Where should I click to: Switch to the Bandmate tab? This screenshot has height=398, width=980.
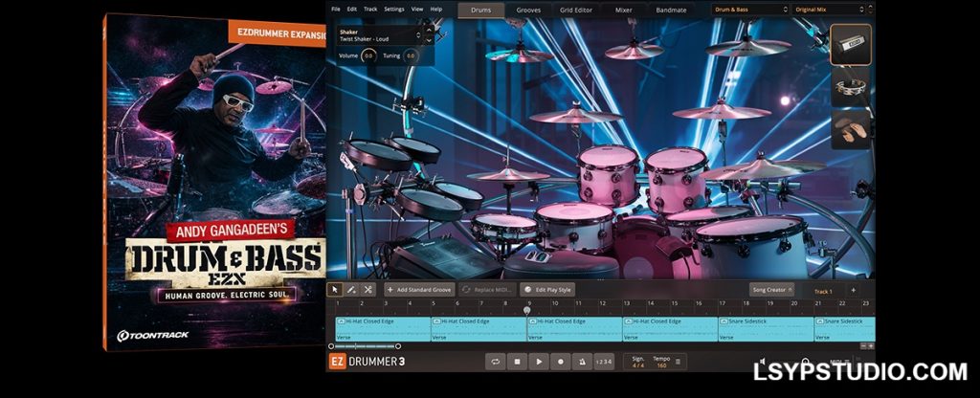(671, 10)
